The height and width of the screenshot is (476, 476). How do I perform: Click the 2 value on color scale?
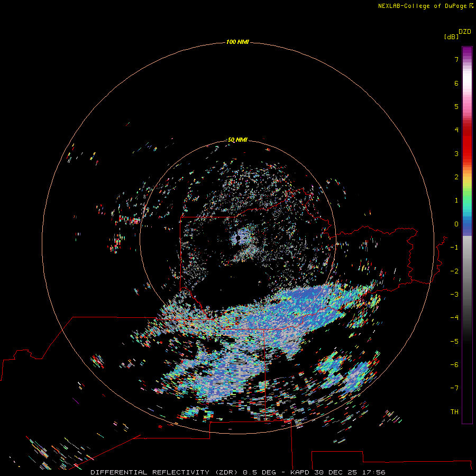(x=456, y=177)
